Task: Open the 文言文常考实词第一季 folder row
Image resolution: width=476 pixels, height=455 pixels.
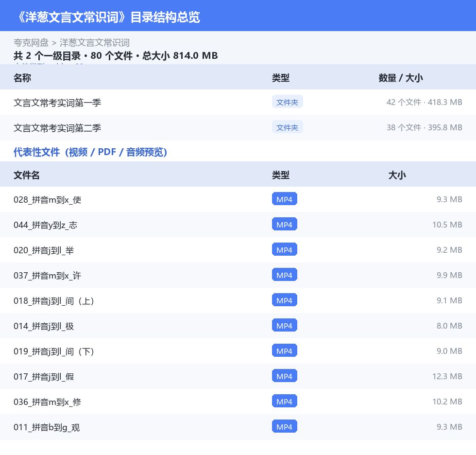Action: tap(238, 103)
